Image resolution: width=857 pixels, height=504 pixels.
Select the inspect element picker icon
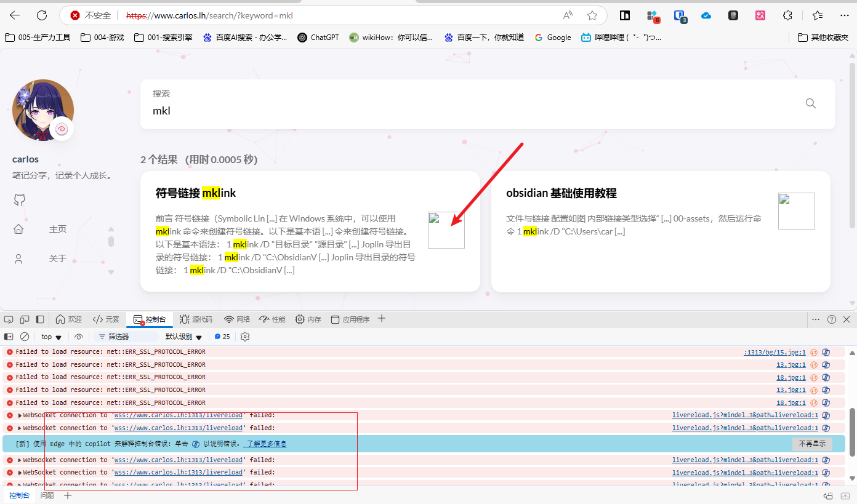coord(9,319)
